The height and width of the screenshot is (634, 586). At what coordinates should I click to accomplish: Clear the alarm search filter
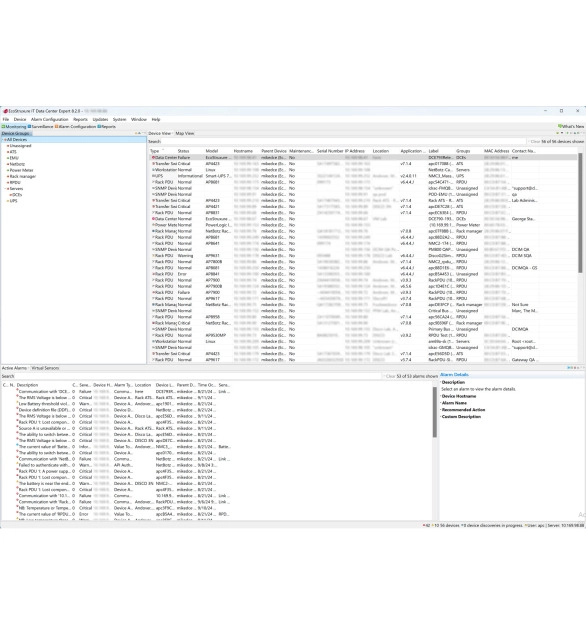390,376
